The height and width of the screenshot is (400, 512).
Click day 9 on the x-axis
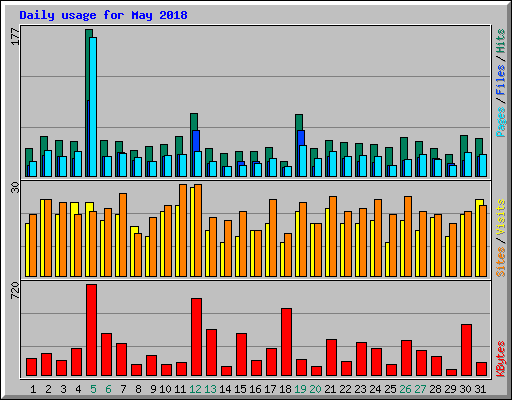point(153,389)
